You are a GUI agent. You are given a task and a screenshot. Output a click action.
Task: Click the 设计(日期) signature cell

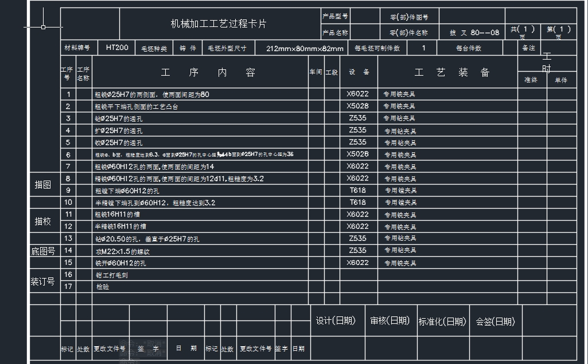coord(336,321)
